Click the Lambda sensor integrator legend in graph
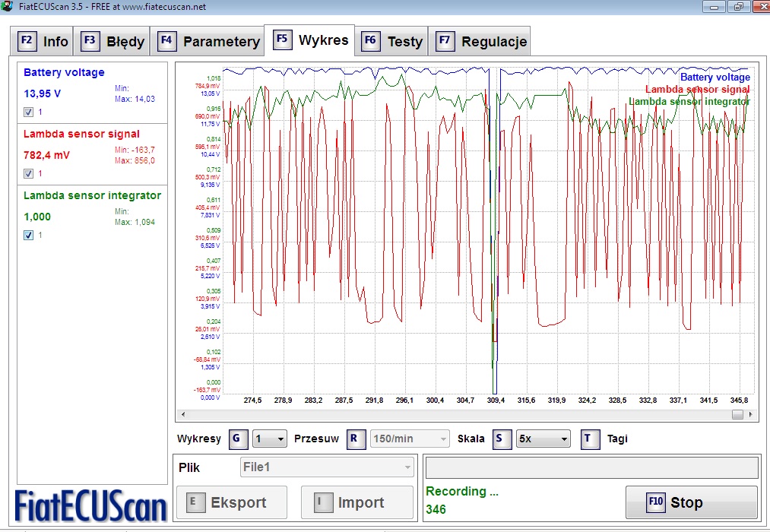Viewport: 770px width, 532px height. point(689,102)
